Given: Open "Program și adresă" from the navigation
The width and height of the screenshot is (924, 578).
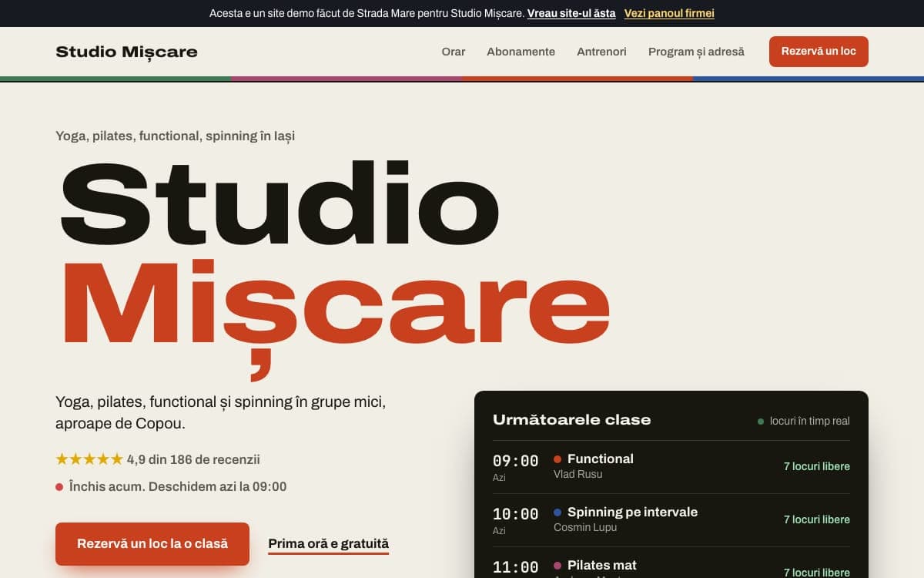Looking at the screenshot, I should (696, 52).
